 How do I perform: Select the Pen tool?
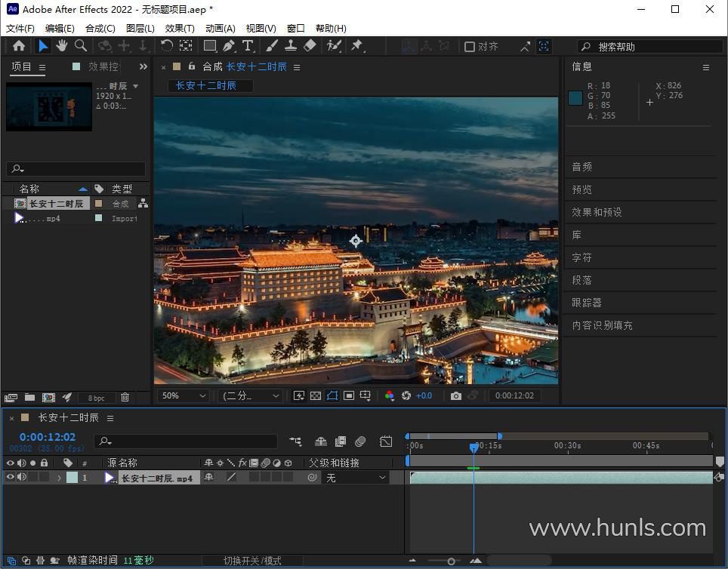[228, 46]
